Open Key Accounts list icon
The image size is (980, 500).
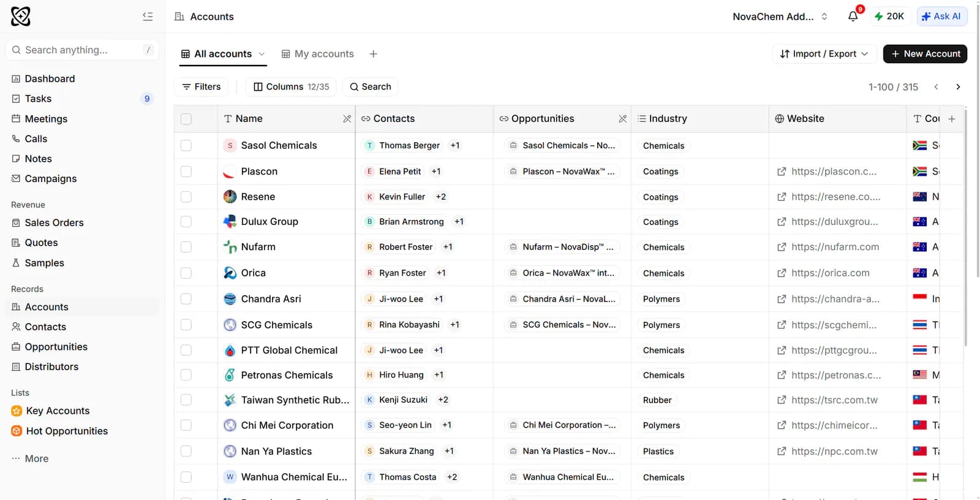[x=17, y=411]
